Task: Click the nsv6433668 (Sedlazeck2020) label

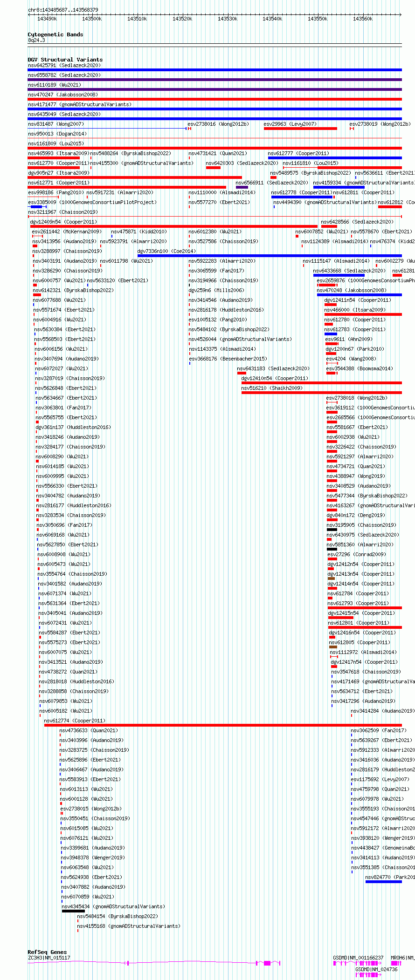Action: pyautogui.click(x=349, y=271)
